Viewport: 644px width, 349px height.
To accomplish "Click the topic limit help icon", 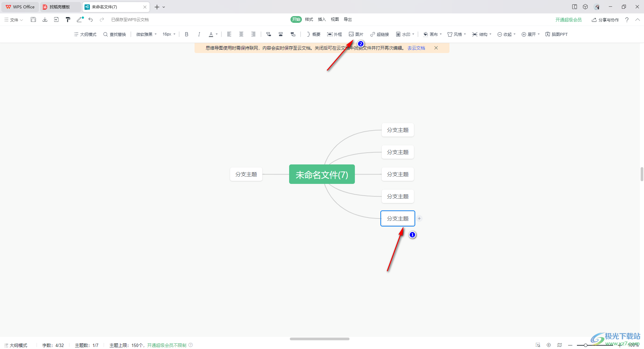I will 191,345.
